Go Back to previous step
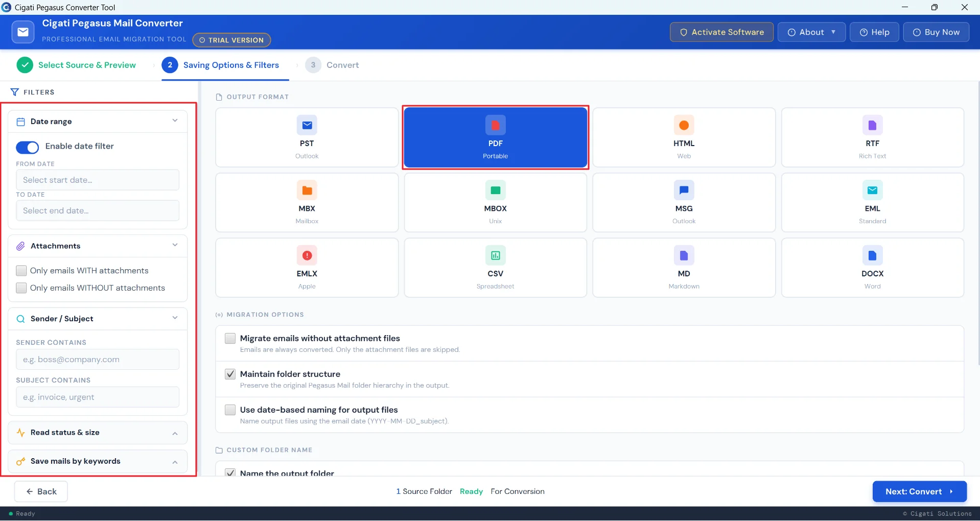The height and width of the screenshot is (521, 980). pyautogui.click(x=41, y=491)
